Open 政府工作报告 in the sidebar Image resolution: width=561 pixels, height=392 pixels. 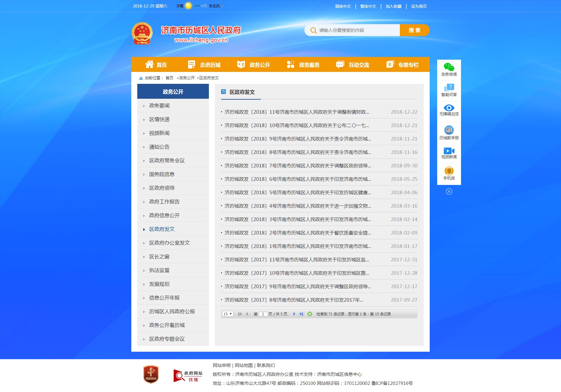(173, 202)
